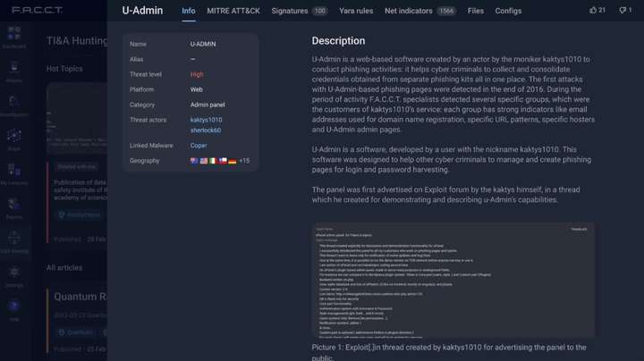Switch to the Info tab
The image size is (644, 361).
(x=189, y=11)
